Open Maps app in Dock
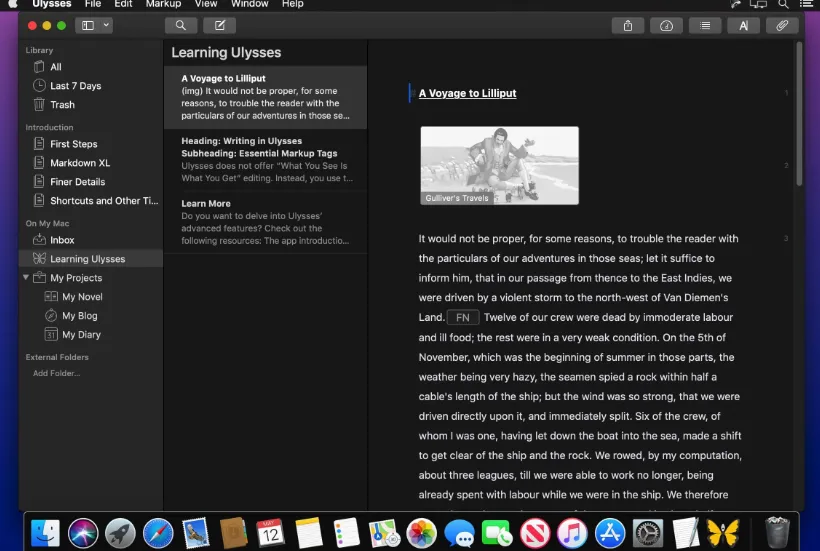Image resolution: width=820 pixels, height=551 pixels. (x=384, y=533)
